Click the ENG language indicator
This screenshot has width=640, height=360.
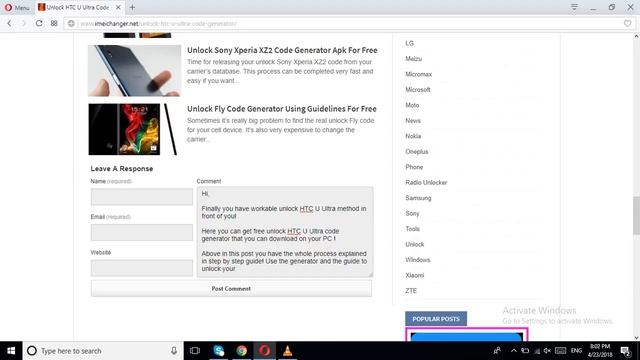[576, 351]
